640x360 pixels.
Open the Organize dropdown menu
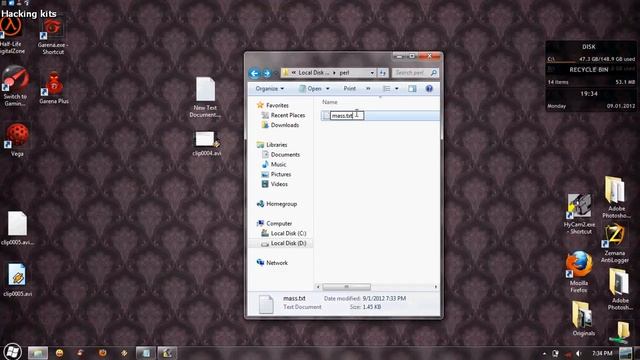(x=269, y=89)
